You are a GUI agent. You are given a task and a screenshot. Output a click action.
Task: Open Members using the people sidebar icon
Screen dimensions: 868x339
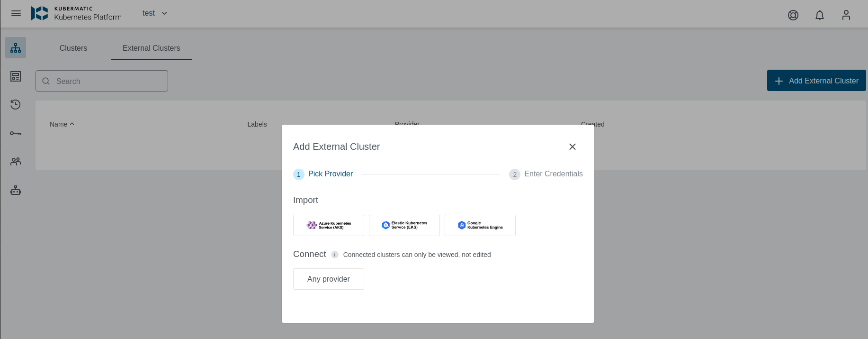tap(15, 161)
